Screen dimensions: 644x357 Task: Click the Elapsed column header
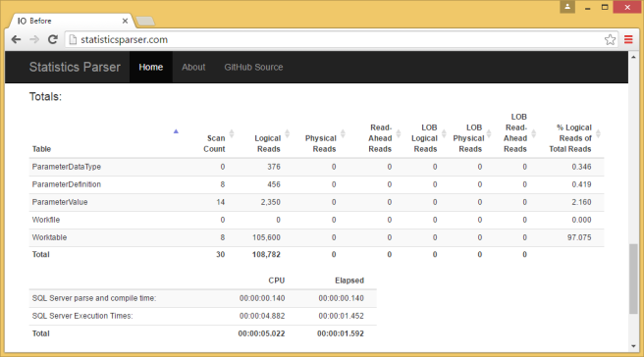coord(349,280)
